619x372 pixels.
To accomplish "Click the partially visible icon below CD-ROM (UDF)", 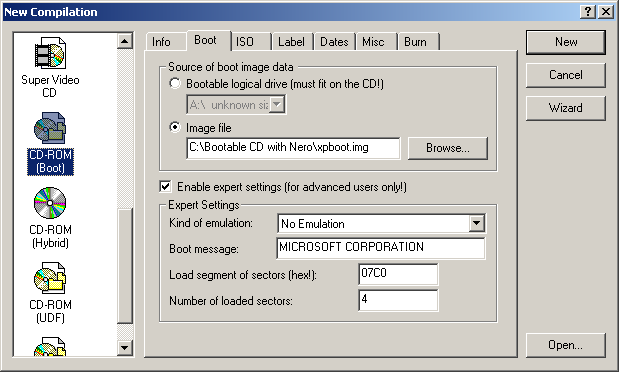I will pos(50,347).
